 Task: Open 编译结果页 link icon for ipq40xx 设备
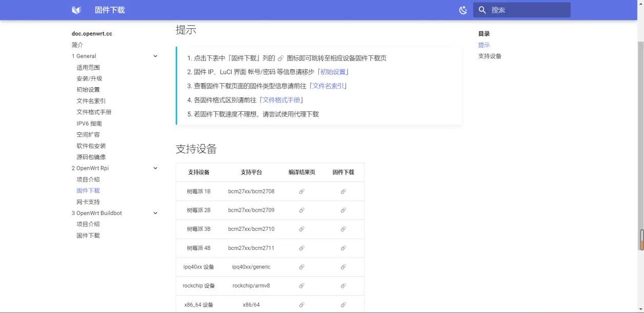click(301, 267)
